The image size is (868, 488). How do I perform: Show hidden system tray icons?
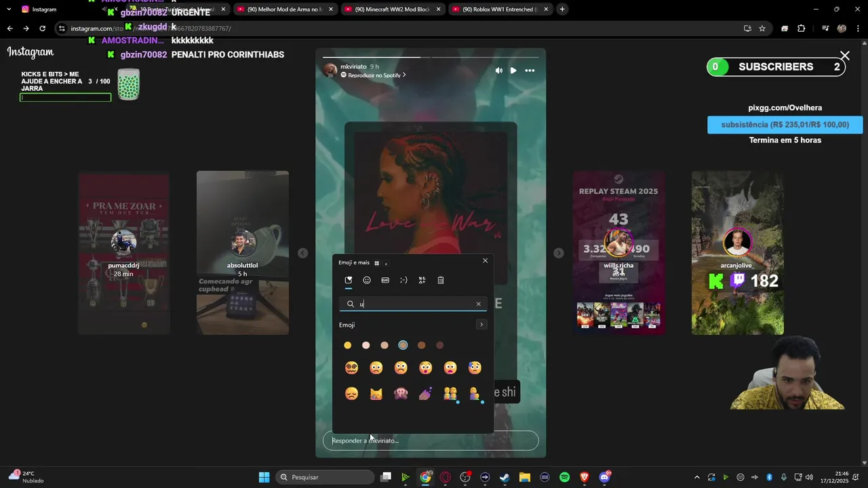pyautogui.click(x=696, y=477)
